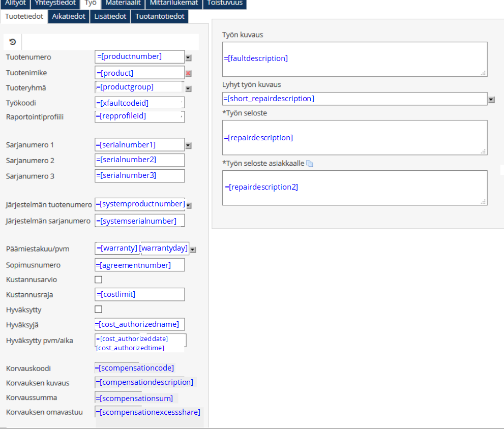This screenshot has width=504, height=429.
Task: Click the arrow icon next to Sarjanumero 1
Action: point(188,145)
